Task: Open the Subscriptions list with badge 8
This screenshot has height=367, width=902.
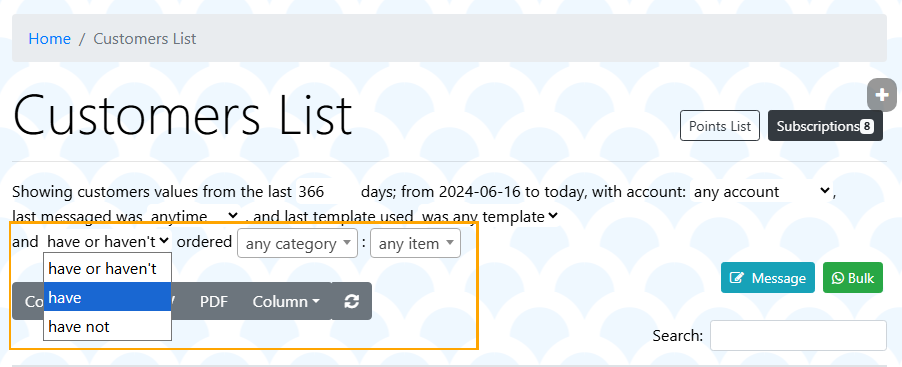Action: [x=825, y=126]
